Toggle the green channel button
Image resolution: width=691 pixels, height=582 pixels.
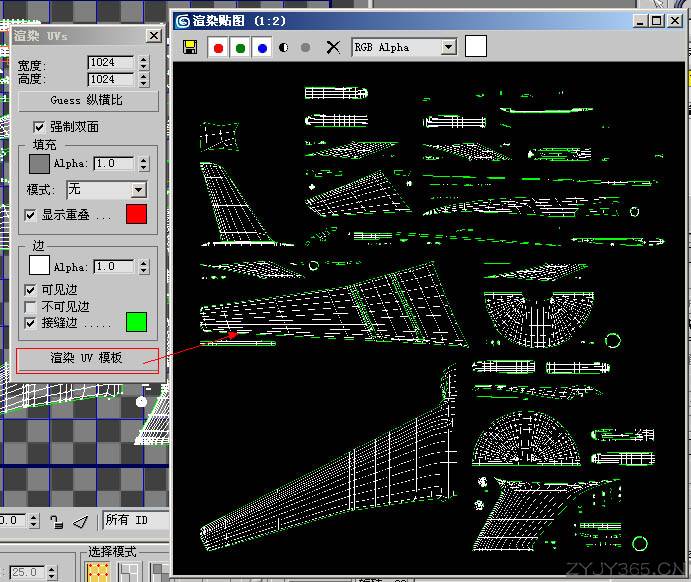pyautogui.click(x=240, y=47)
